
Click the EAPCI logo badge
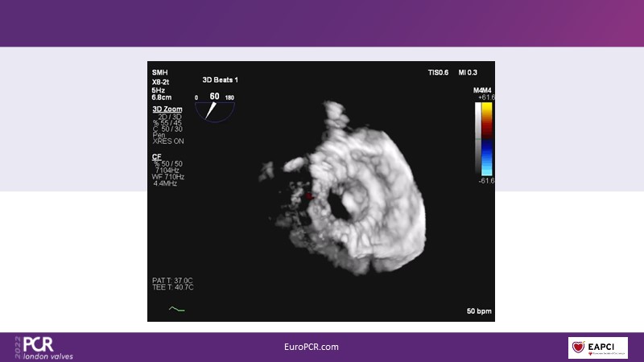[597, 348]
